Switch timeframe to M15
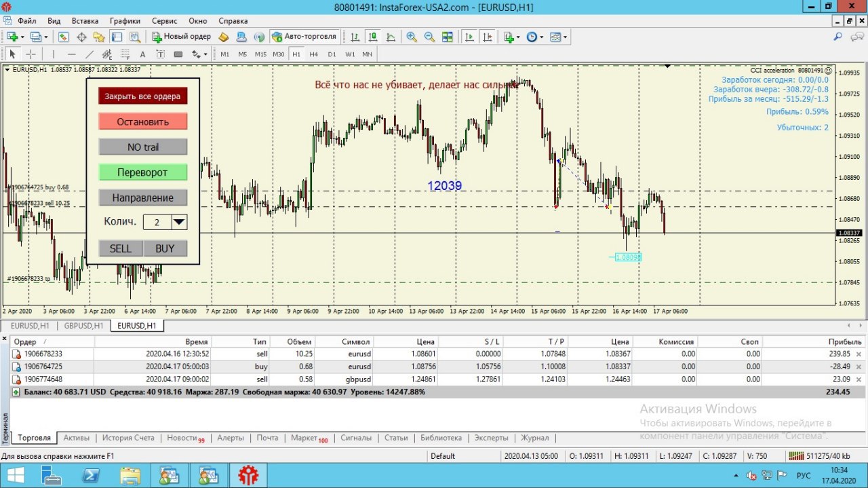This screenshot has width=868, height=488. pyautogui.click(x=260, y=54)
